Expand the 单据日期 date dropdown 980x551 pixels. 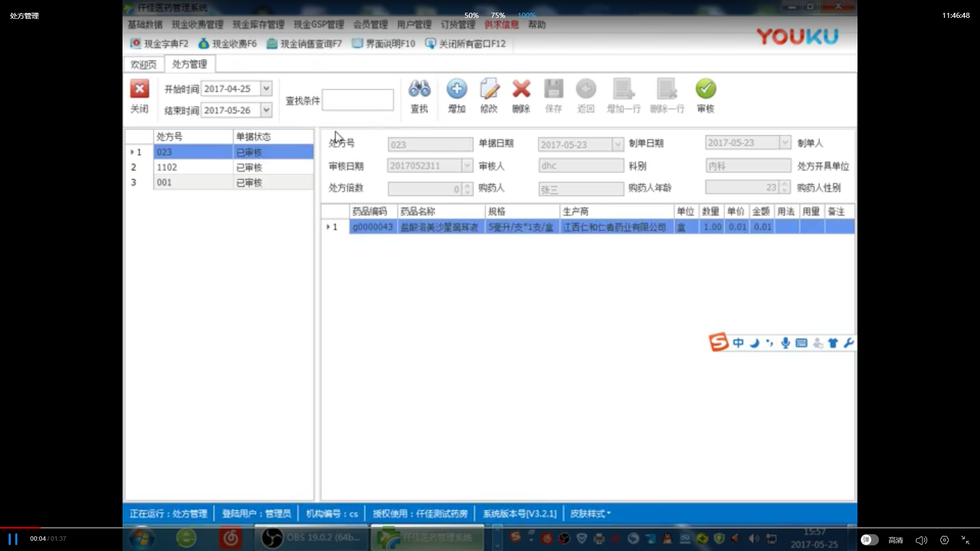click(618, 144)
